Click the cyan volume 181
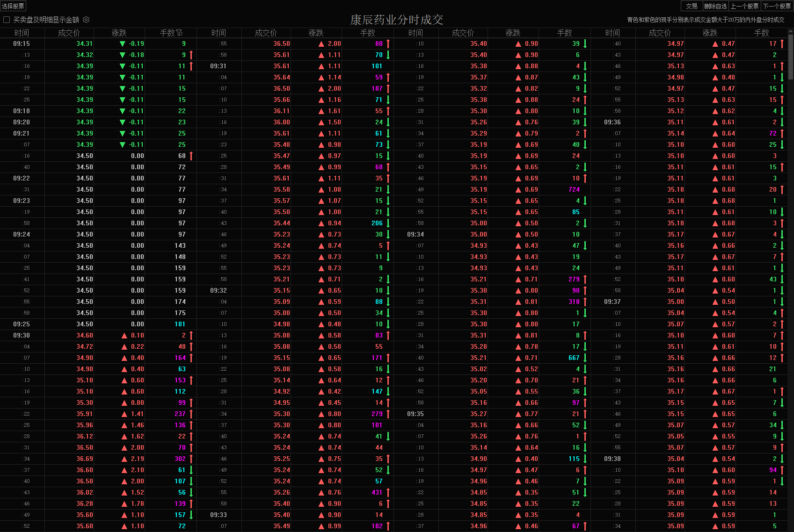Image resolution: width=794 pixels, height=532 pixels. pos(180,324)
